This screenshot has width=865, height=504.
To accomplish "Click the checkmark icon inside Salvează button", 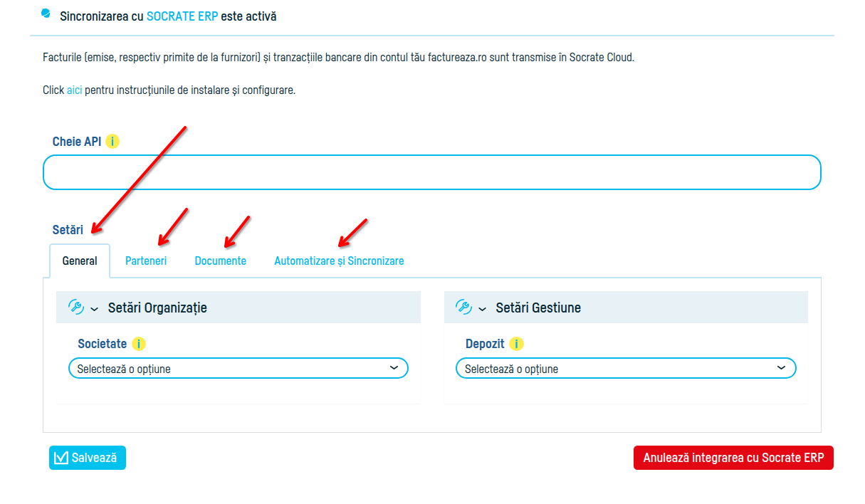I will tap(62, 457).
